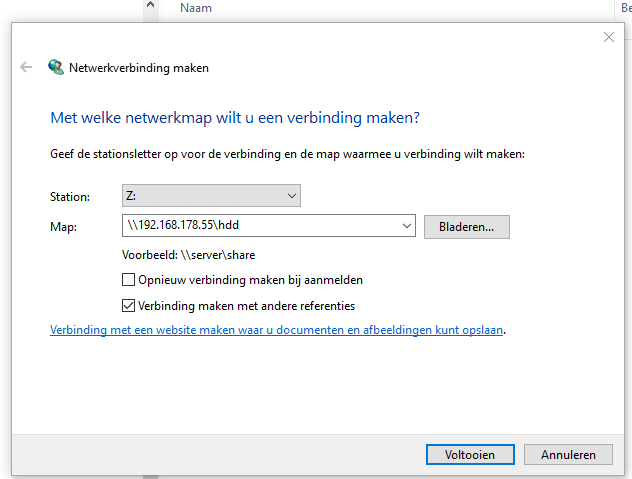This screenshot has height=479, width=632.
Task: Expand the Map path dropdown arrow
Action: [x=407, y=226]
